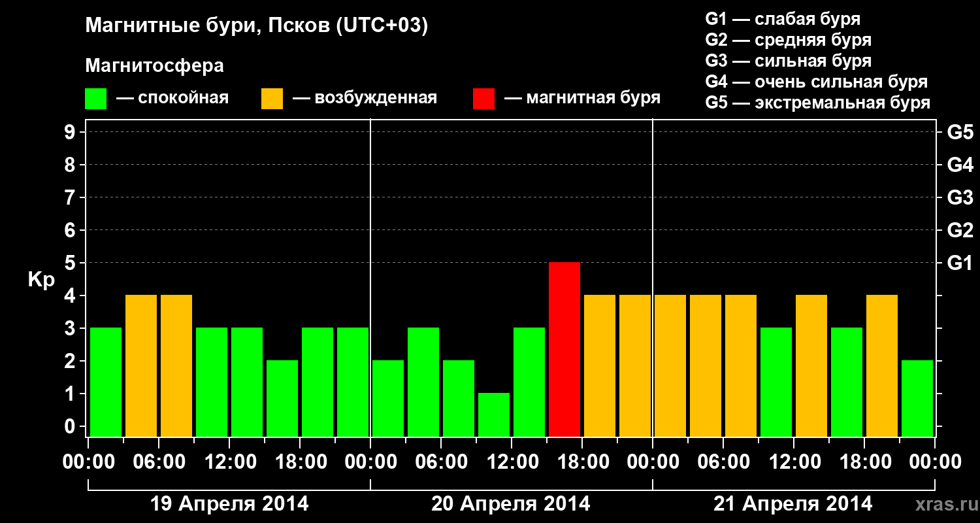Click the 09:00–12:00 green bar on 21 April
Viewport: 980px width, 523px height.
click(776, 382)
